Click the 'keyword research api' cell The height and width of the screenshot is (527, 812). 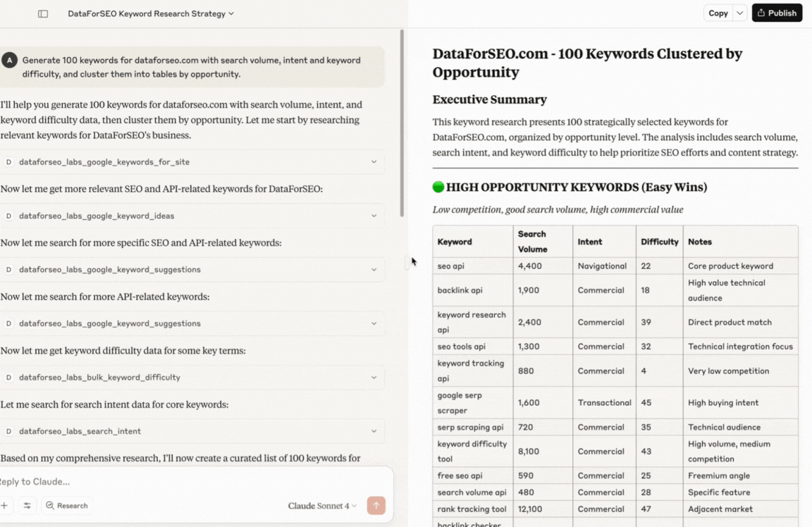(473, 322)
